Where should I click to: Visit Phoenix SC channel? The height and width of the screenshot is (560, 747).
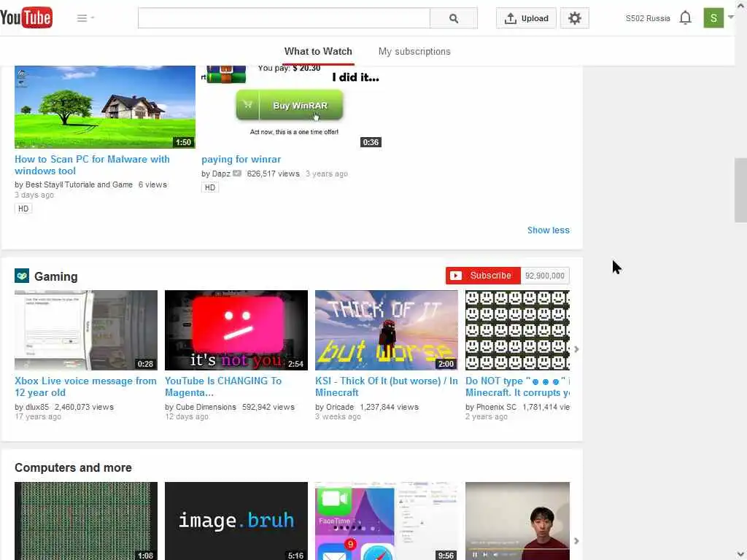pyautogui.click(x=496, y=407)
